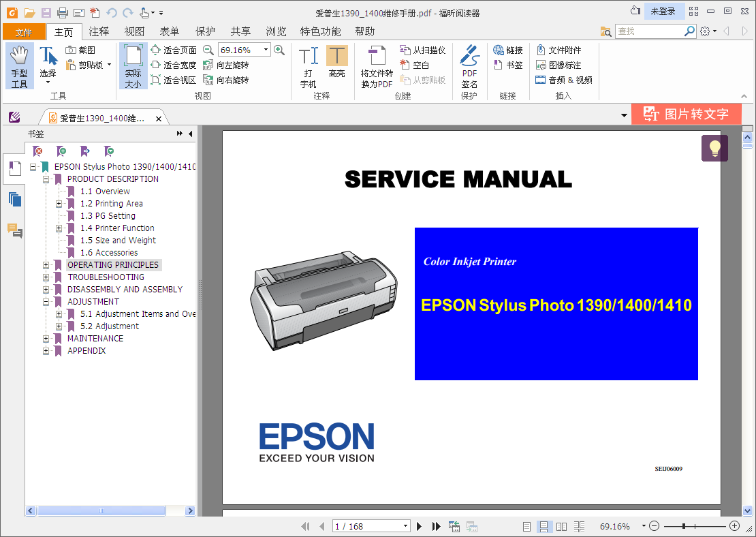Image resolution: width=756 pixels, height=537 pixels.
Task: Expand the 1.2 Printing Area node
Action: point(59,204)
